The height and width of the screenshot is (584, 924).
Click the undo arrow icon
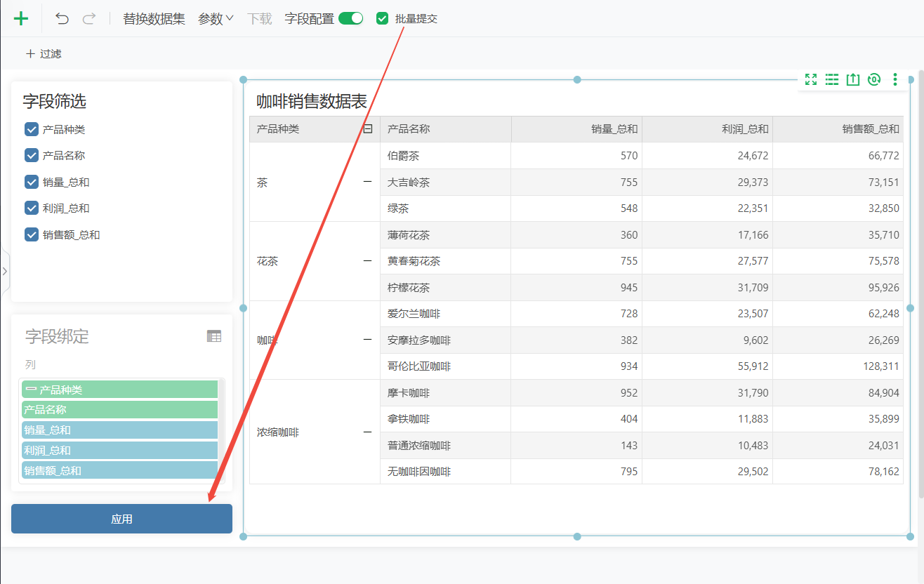(62, 19)
